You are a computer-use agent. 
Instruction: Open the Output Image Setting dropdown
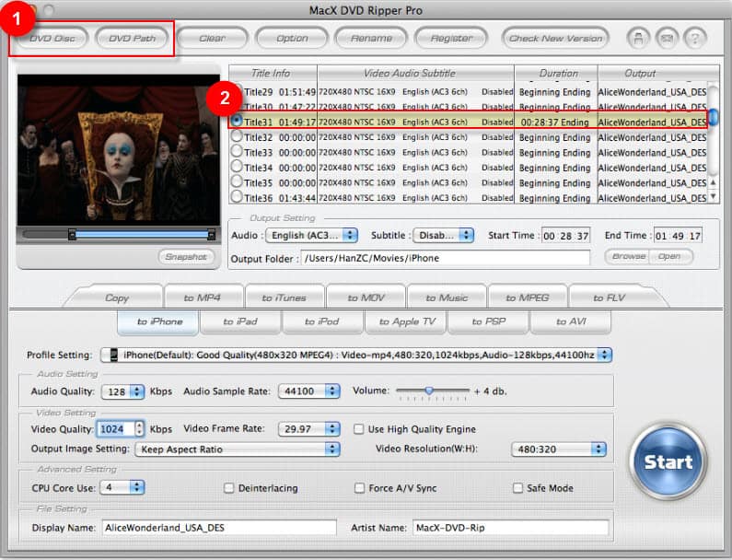[238, 449]
